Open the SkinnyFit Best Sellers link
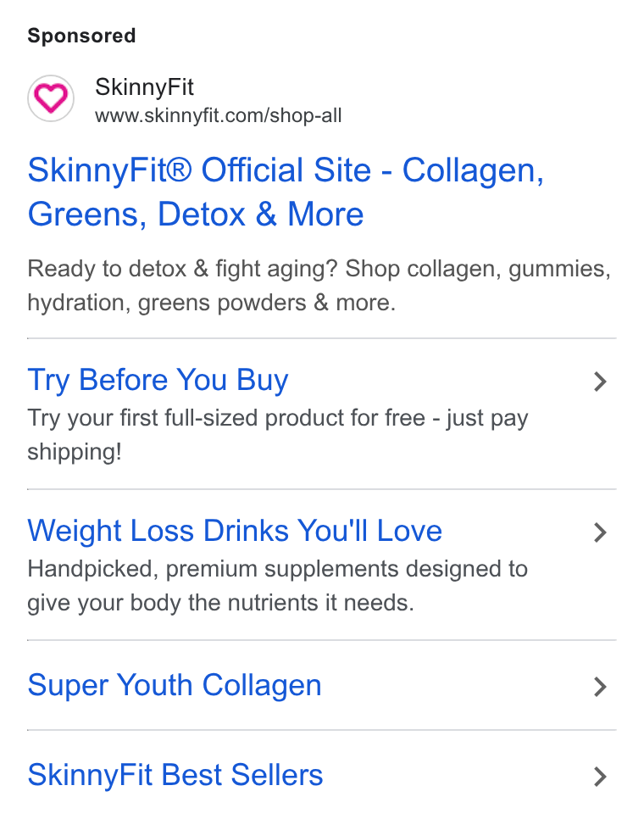644x819 pixels. tap(175, 775)
